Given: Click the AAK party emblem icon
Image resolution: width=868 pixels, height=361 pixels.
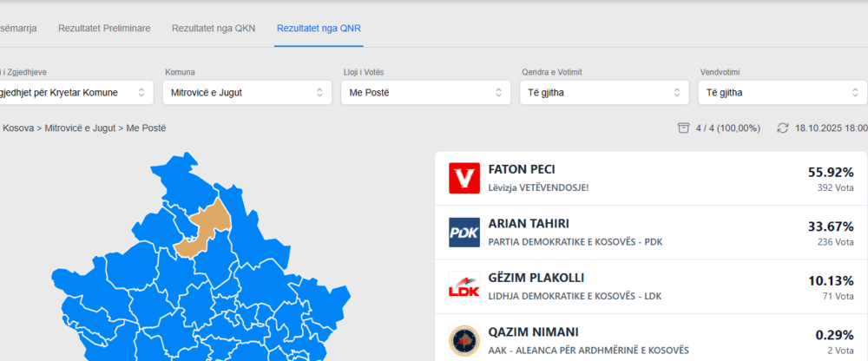Looking at the screenshot, I should pyautogui.click(x=464, y=341).
